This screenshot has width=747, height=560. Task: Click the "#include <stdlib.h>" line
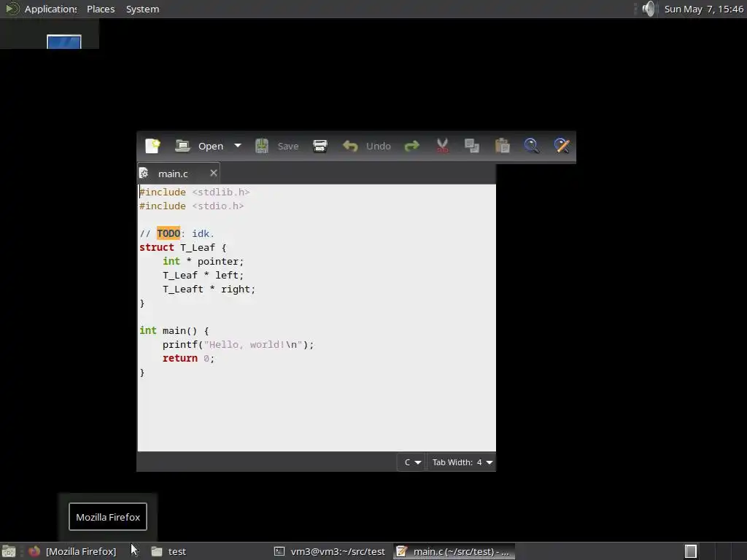point(194,192)
